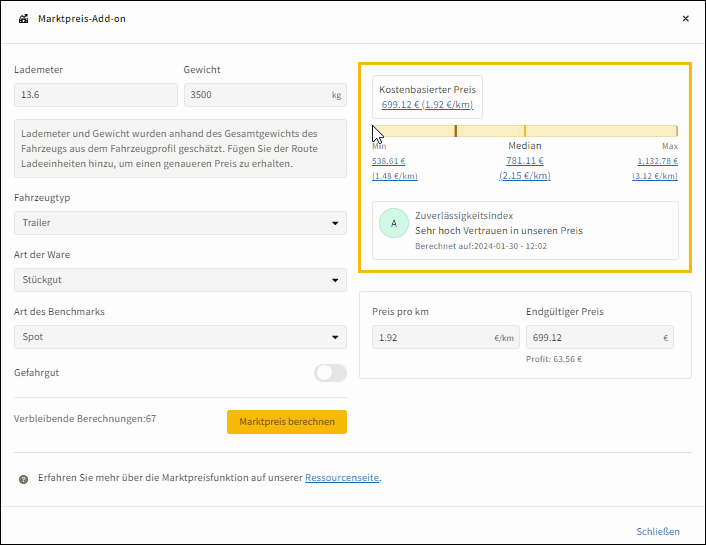Click the question mark help icon

click(x=23, y=479)
